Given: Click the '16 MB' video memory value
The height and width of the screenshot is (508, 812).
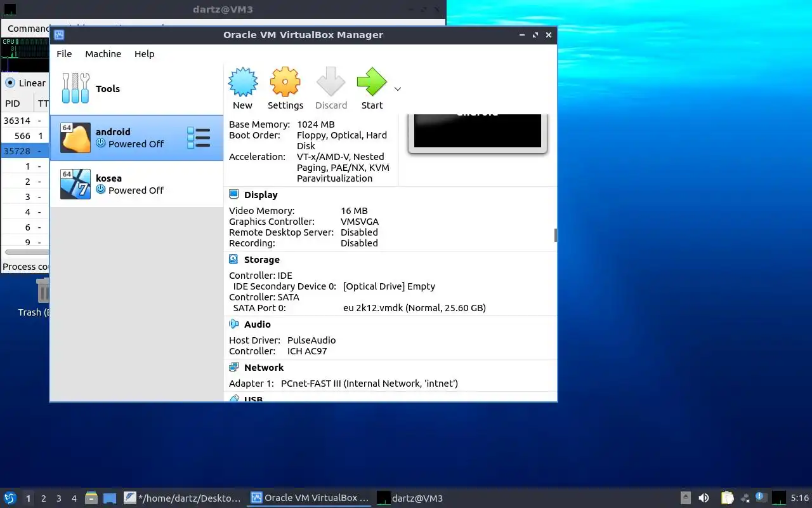Looking at the screenshot, I should click(354, 211).
